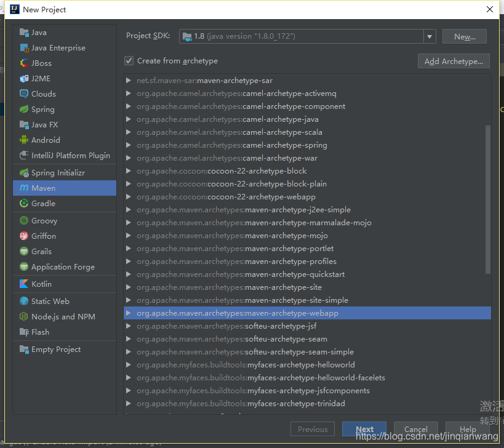Viewport: 504px width, 448px height.
Task: Click the Node.js and NPM icon
Action: (x=24, y=317)
